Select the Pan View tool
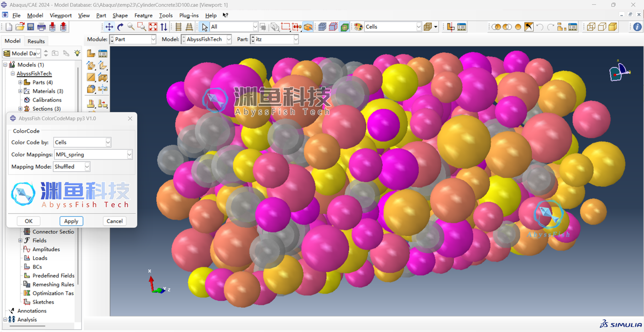644x332 pixels. pos(109,27)
